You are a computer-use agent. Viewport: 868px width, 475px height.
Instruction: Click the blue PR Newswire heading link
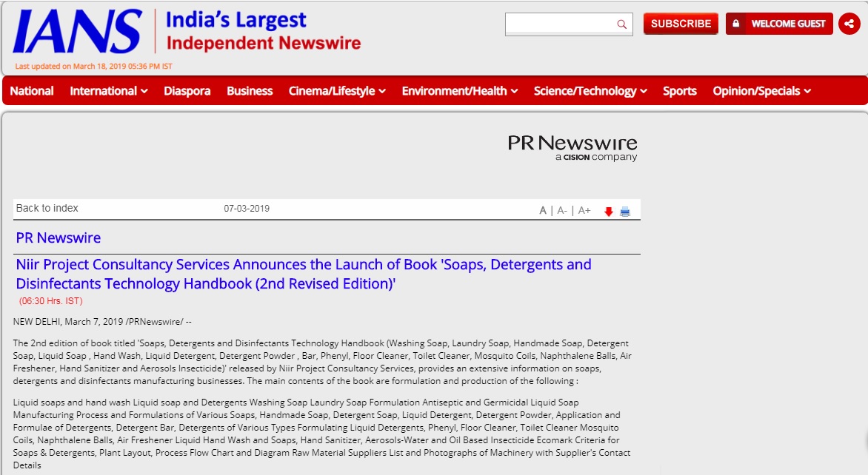58,237
